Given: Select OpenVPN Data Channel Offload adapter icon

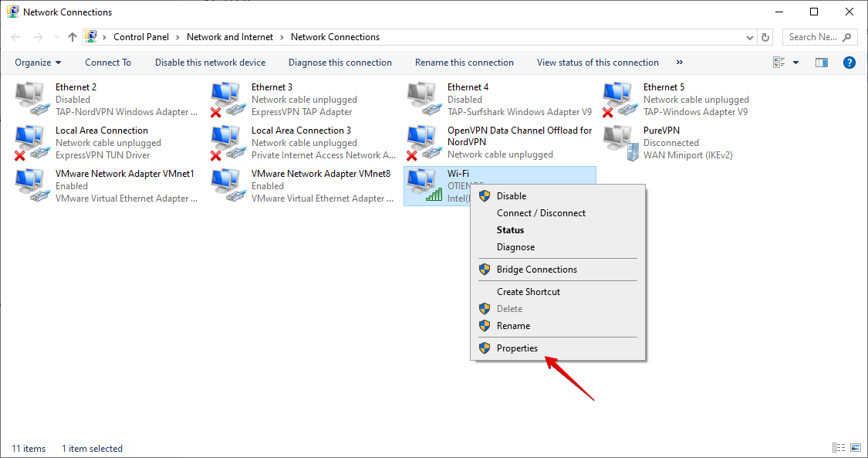Looking at the screenshot, I should pyautogui.click(x=424, y=142).
